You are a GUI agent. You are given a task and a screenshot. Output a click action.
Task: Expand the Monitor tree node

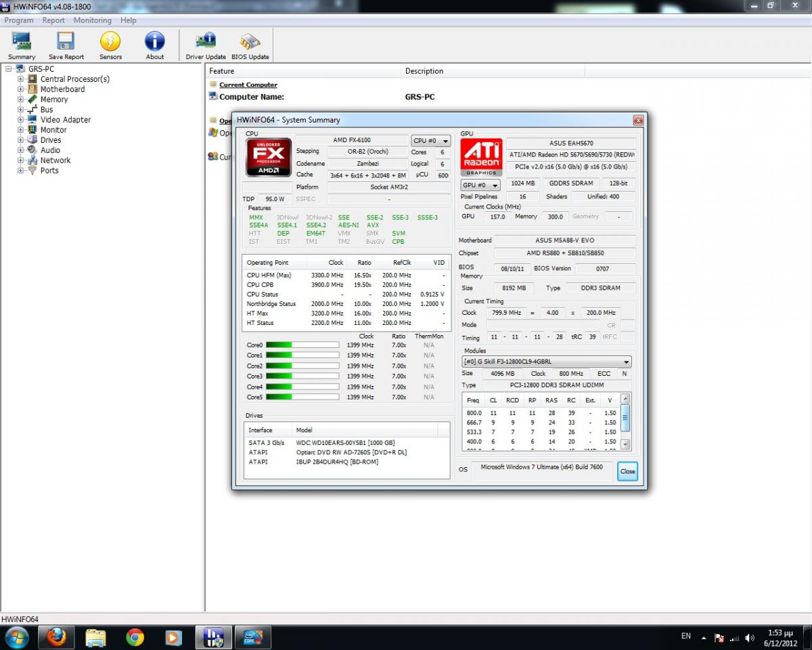pyautogui.click(x=20, y=130)
